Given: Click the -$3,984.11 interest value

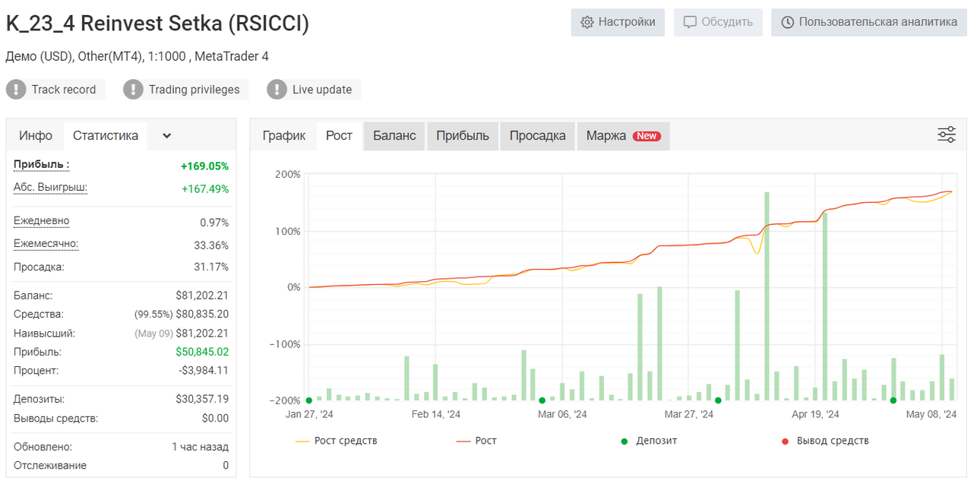Looking at the screenshot, I should 204,370.
